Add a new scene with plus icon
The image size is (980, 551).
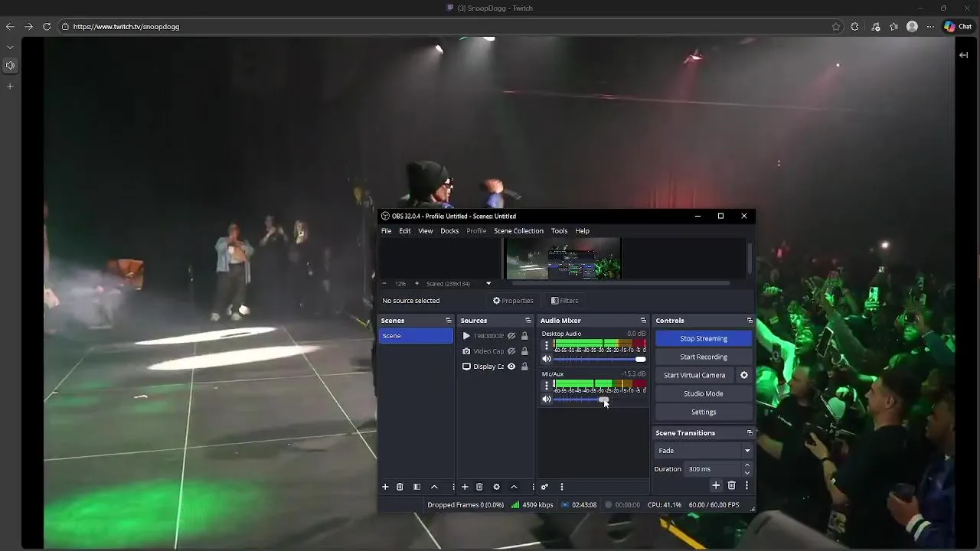385,487
